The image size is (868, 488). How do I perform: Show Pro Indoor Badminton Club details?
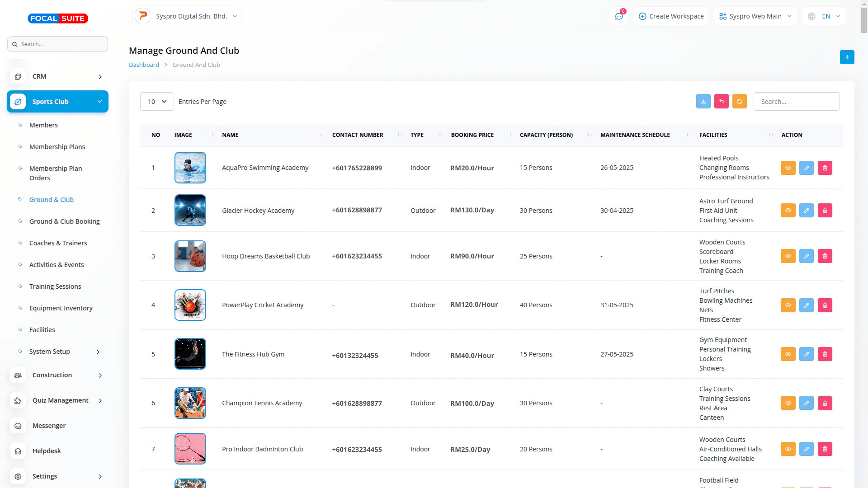click(x=788, y=449)
